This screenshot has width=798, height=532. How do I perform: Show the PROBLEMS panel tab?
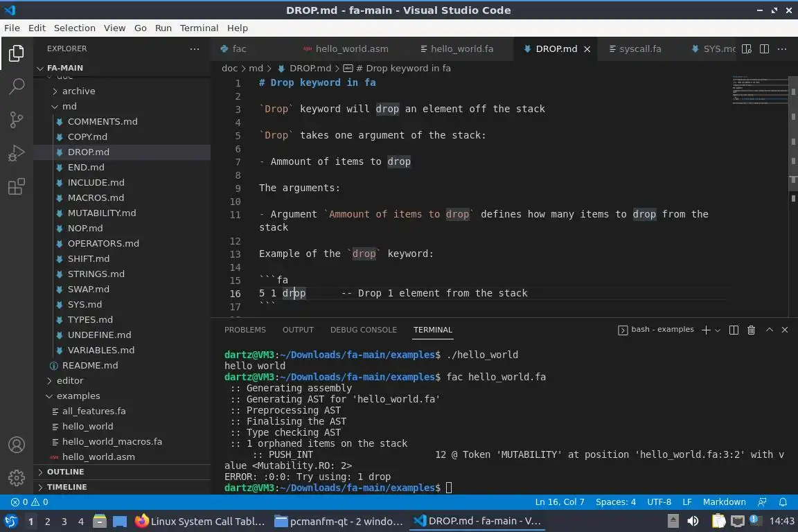(245, 330)
